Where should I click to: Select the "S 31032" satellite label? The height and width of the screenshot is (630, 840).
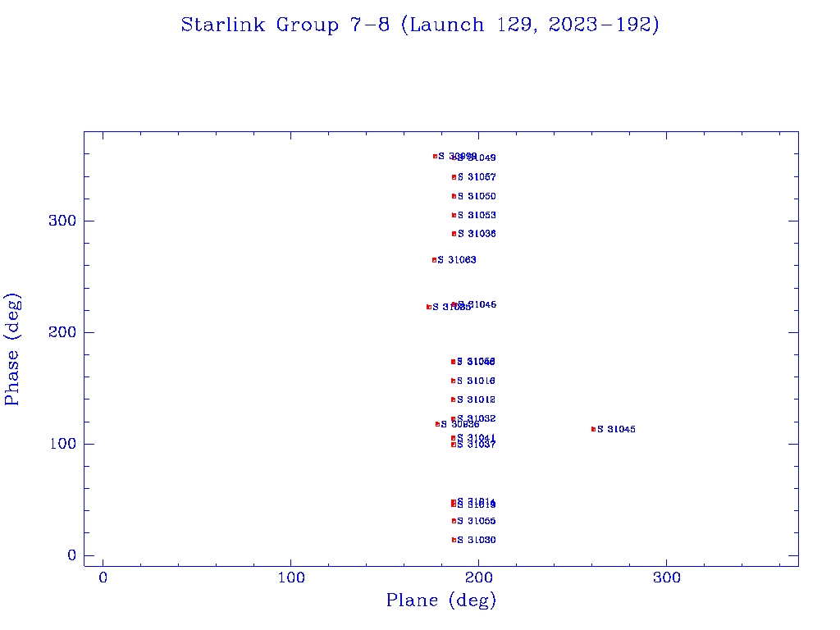477,419
